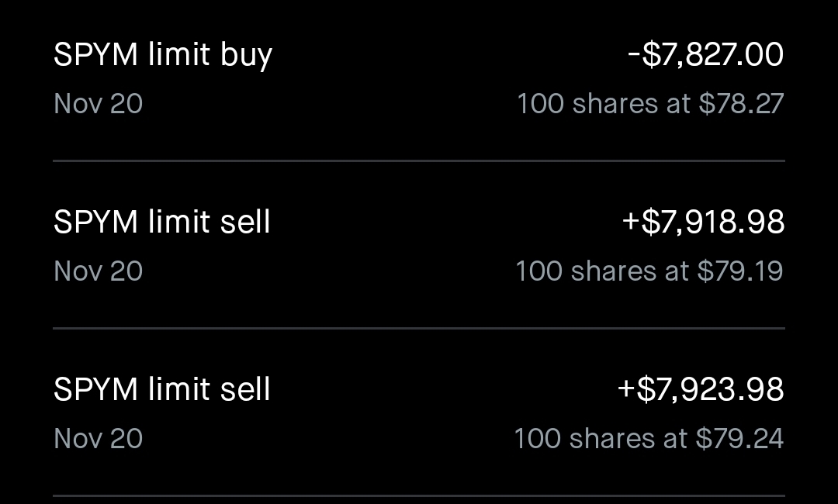This screenshot has width=838, height=504.
Task: Select Nov 20 date of the $79.24 sell
Action: click(99, 439)
